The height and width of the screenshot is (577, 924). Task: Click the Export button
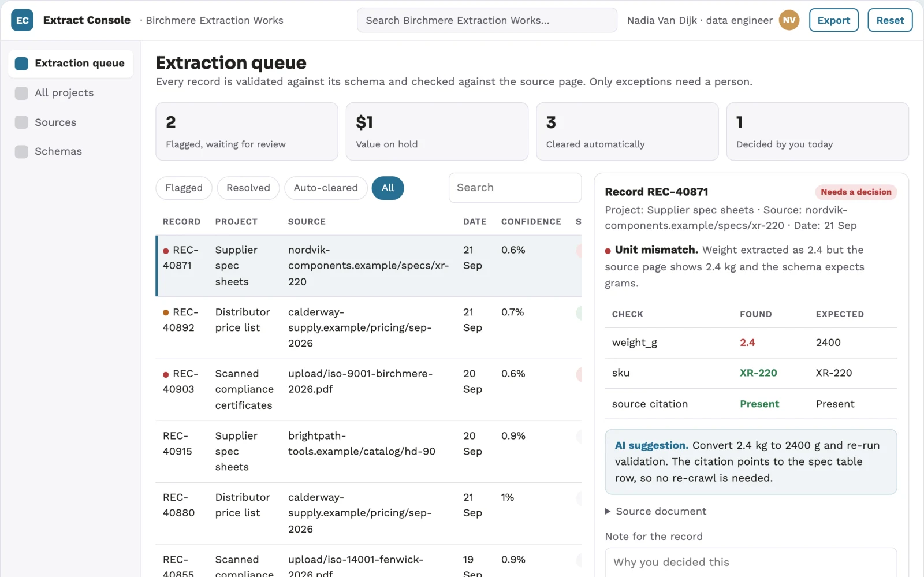[833, 20]
